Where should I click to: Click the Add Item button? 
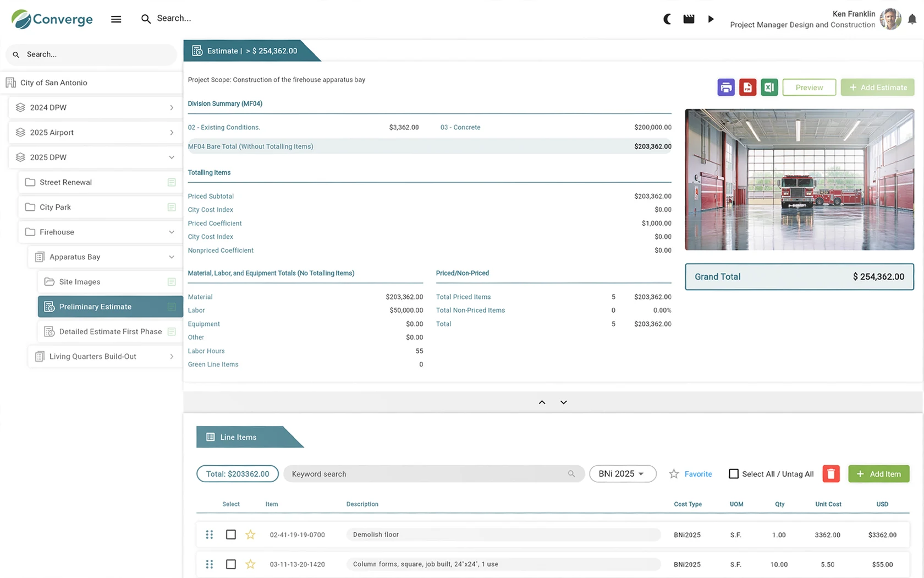pos(878,474)
